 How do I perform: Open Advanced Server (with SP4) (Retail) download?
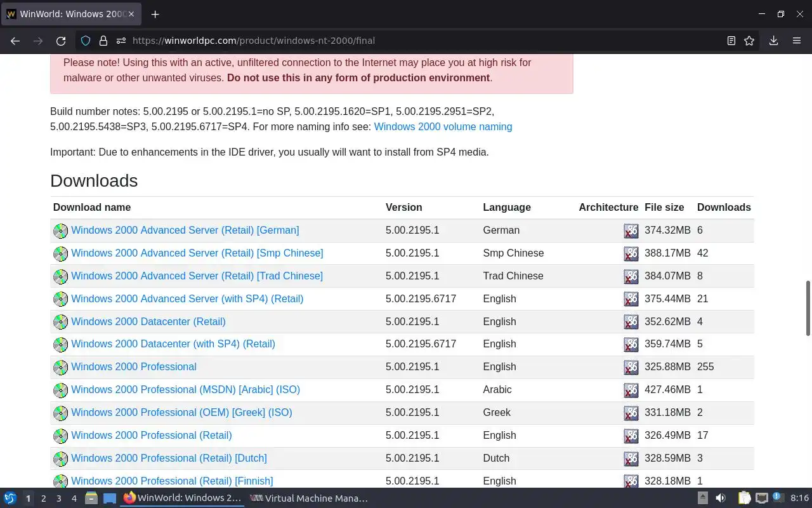(187, 298)
